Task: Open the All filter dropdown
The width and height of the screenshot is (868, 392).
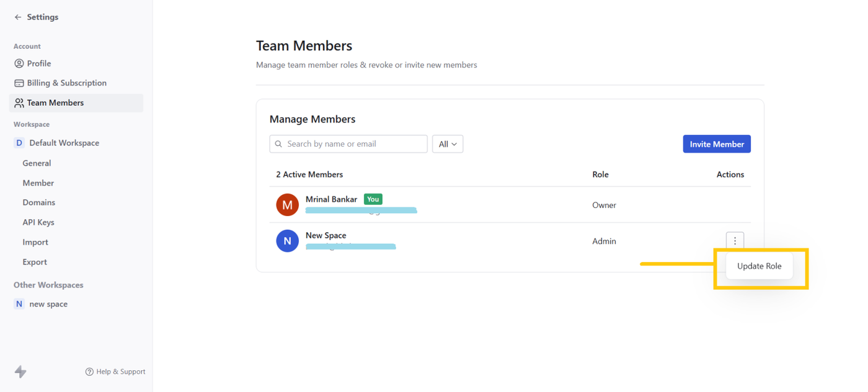Action: tap(447, 144)
